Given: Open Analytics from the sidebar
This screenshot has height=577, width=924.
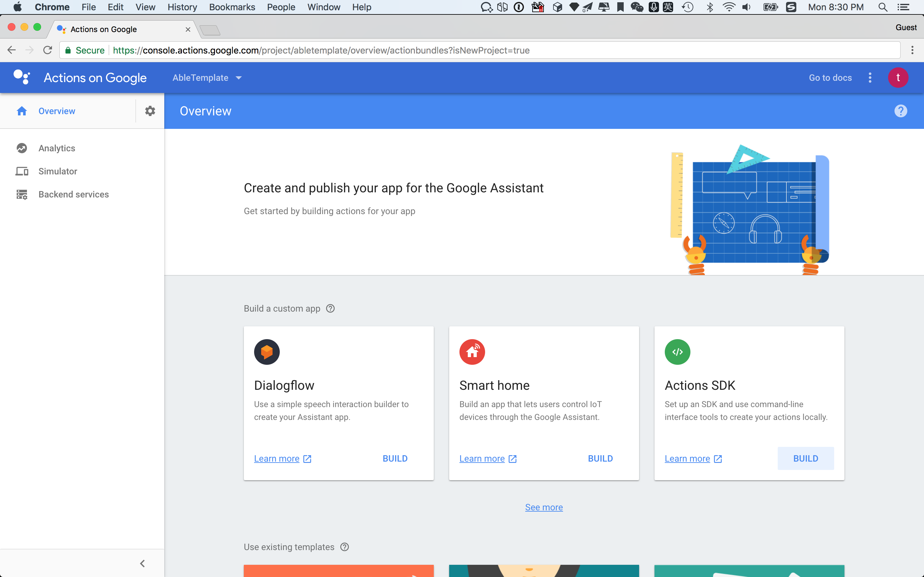Looking at the screenshot, I should tap(56, 148).
